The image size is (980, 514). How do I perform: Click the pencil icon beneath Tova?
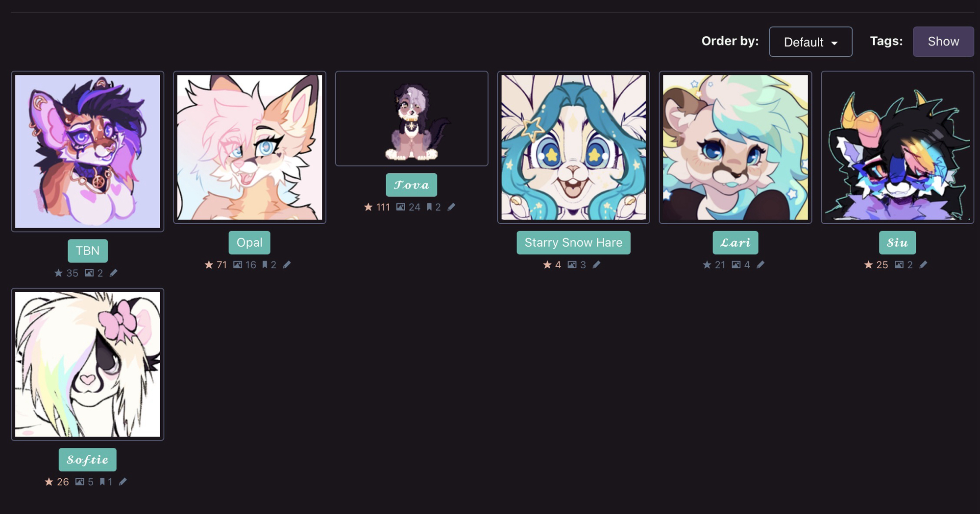(451, 207)
